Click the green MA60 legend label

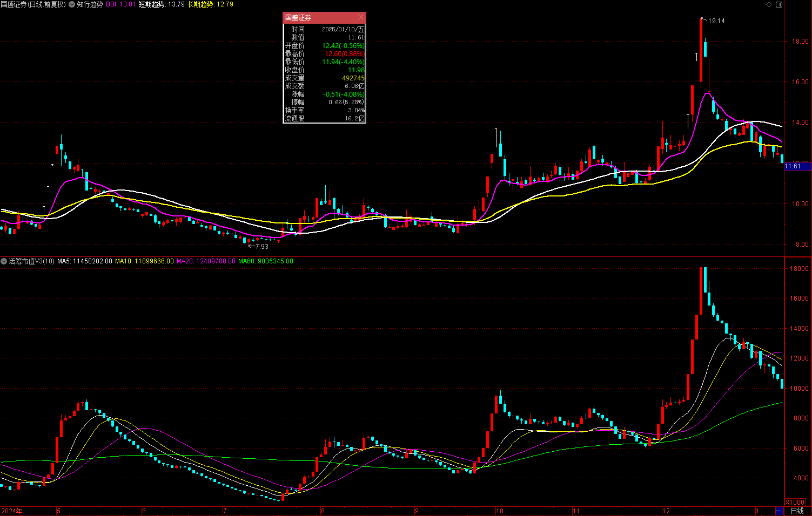click(266, 261)
